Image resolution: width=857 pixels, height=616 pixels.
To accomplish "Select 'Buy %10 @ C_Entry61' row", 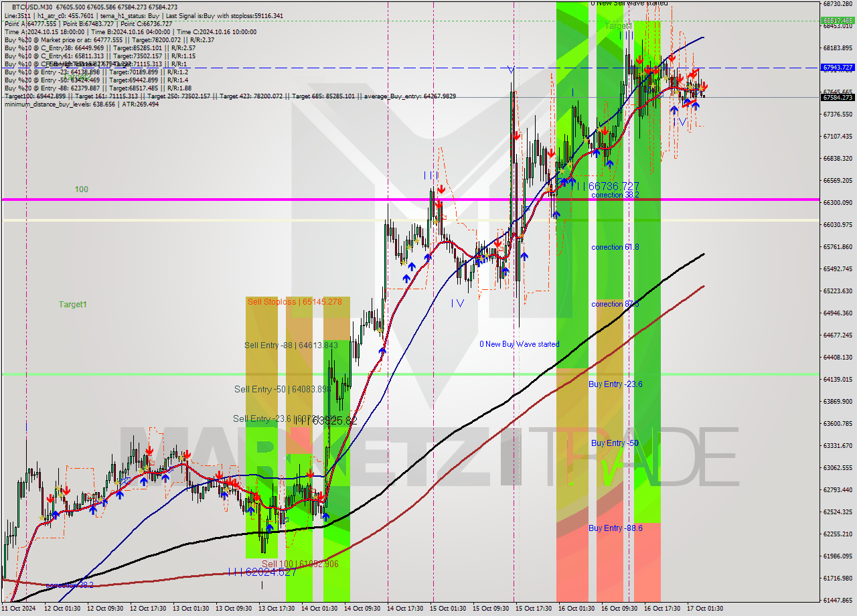I will click(x=99, y=56).
